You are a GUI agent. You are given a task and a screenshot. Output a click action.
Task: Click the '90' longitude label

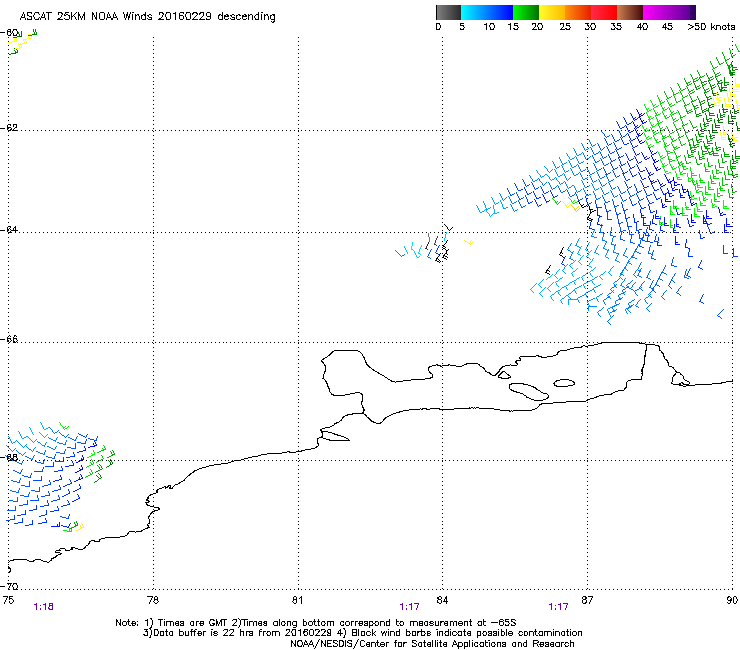pyautogui.click(x=732, y=600)
